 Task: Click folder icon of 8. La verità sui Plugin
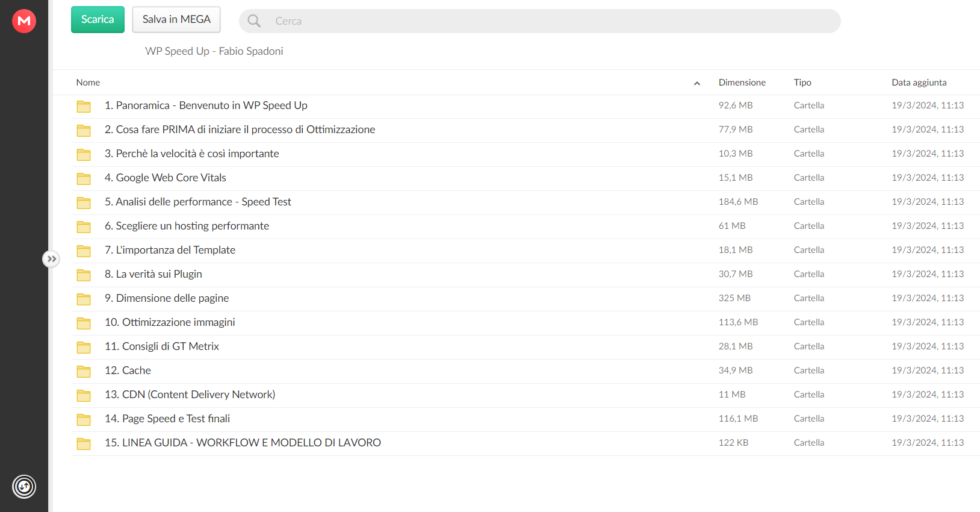point(84,275)
